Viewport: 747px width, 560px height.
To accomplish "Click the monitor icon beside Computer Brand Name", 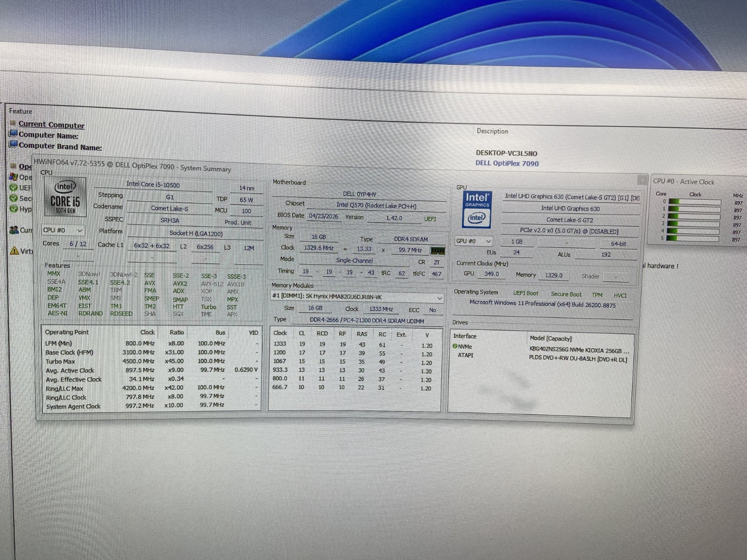I will click(14, 145).
